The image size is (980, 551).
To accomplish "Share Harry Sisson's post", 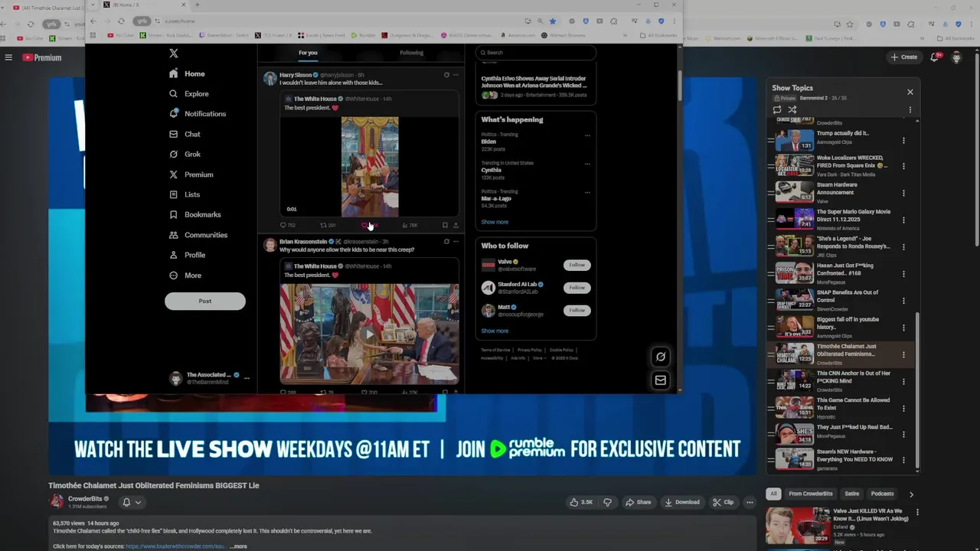I will [x=456, y=225].
